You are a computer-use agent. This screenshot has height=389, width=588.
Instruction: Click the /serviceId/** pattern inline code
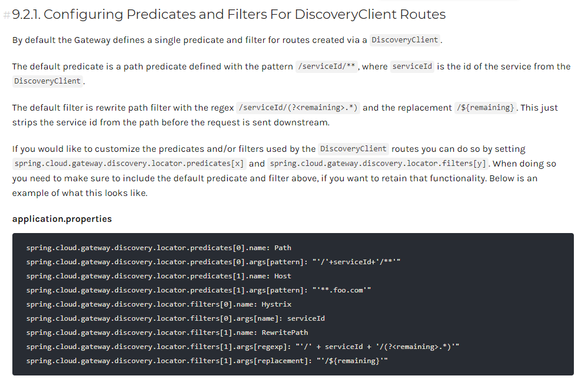(x=327, y=67)
